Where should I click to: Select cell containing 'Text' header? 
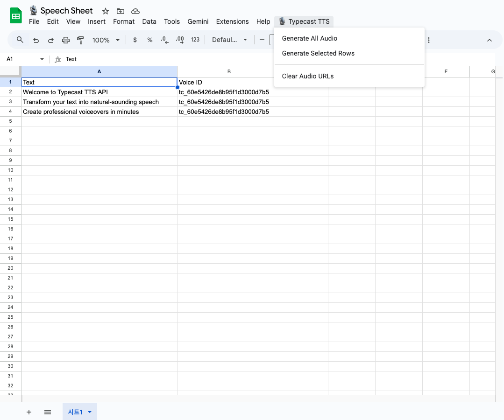[99, 82]
